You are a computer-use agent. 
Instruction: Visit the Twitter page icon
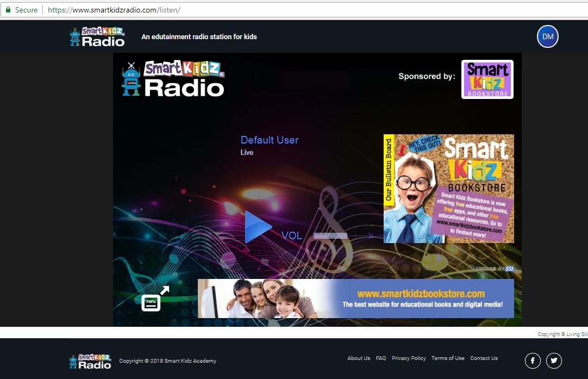(x=554, y=361)
